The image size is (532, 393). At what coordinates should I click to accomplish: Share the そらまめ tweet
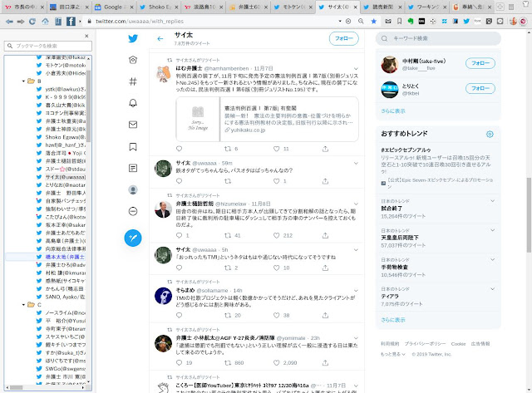[325, 316]
